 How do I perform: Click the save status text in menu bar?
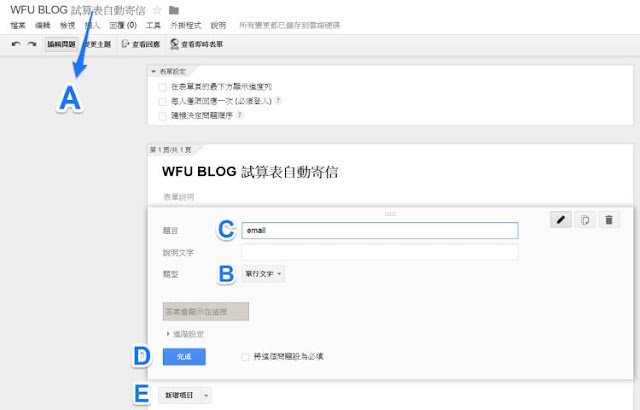289,25
